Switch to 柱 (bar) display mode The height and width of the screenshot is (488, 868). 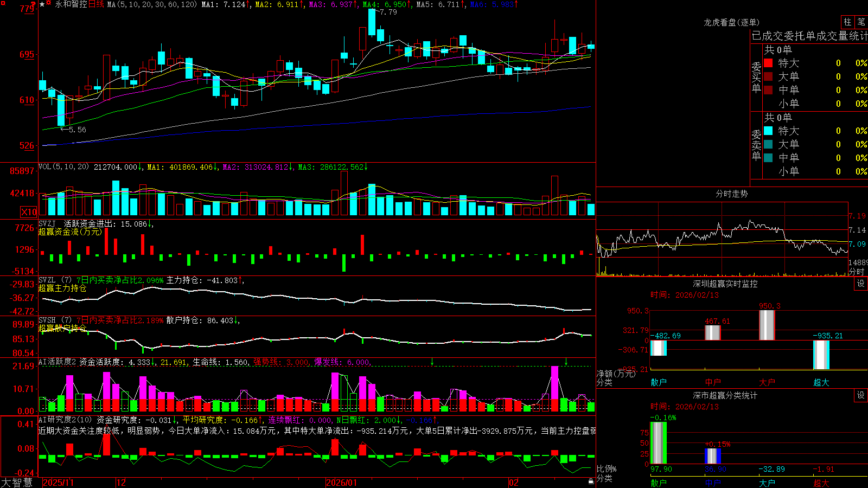tap(847, 22)
